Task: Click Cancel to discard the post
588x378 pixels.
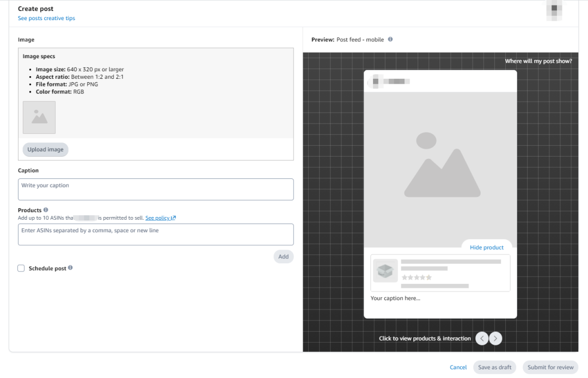Action: [458, 367]
